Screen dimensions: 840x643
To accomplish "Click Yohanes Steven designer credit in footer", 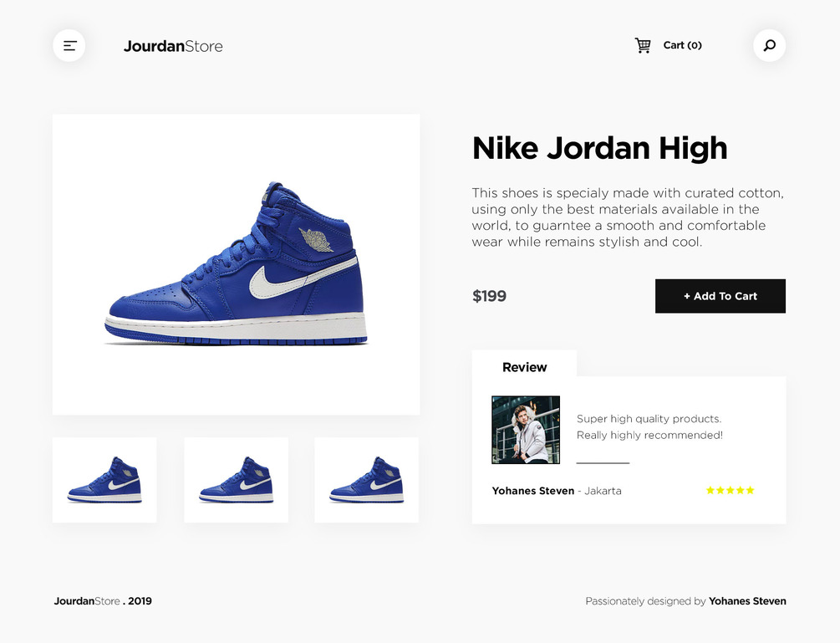I will [747, 601].
